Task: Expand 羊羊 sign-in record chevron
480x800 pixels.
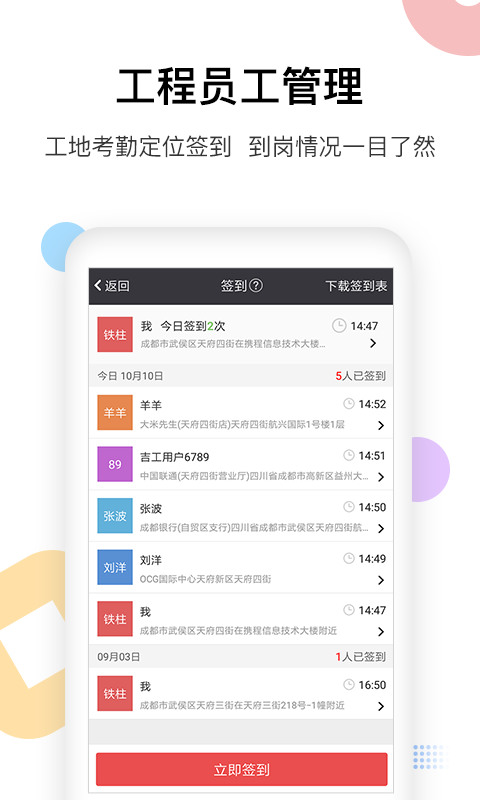Action: [381, 425]
